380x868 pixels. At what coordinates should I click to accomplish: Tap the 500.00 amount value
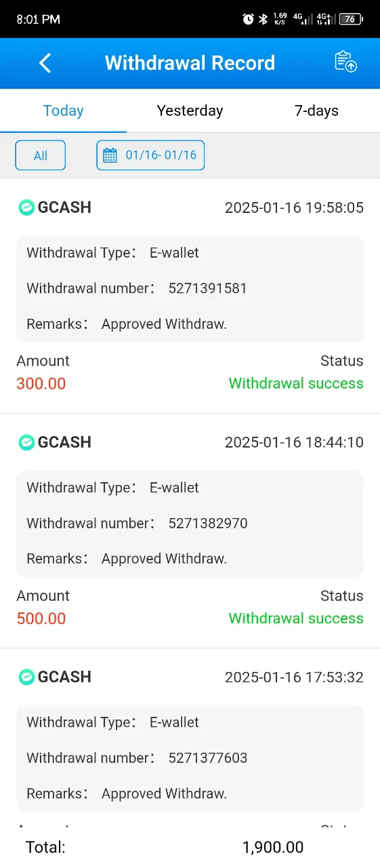point(41,618)
